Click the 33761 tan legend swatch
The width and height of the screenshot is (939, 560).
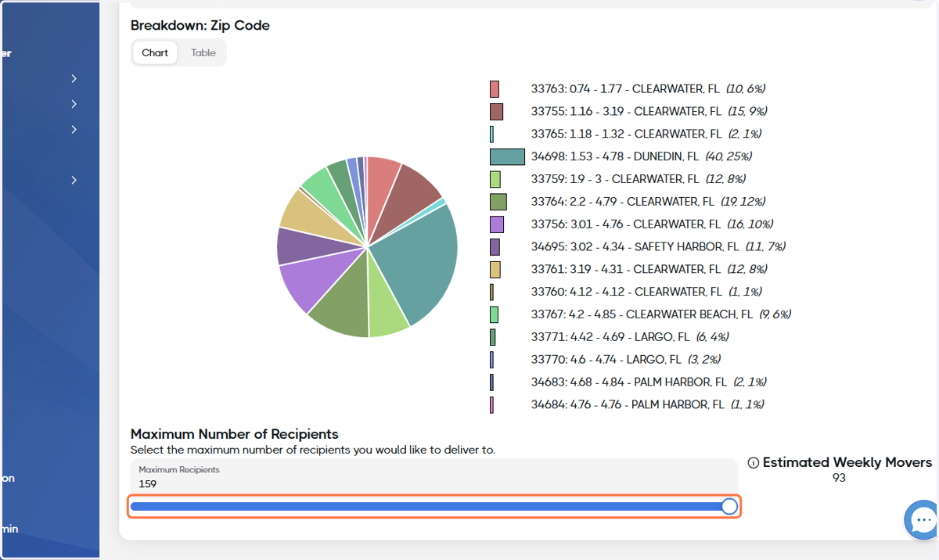495,270
